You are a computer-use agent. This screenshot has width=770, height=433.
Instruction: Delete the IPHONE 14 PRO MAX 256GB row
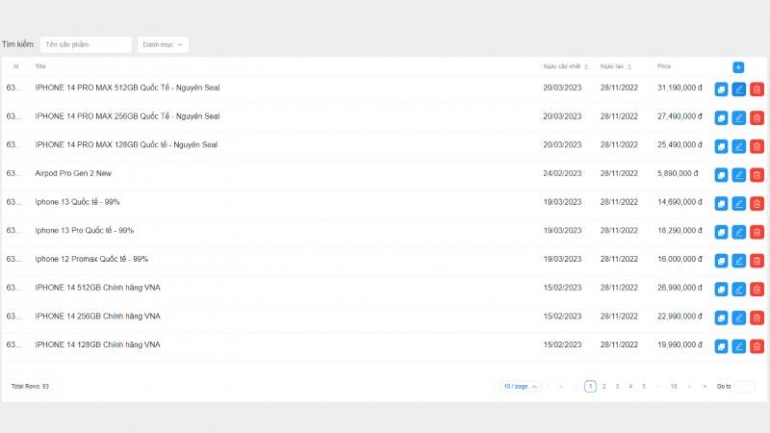click(757, 118)
